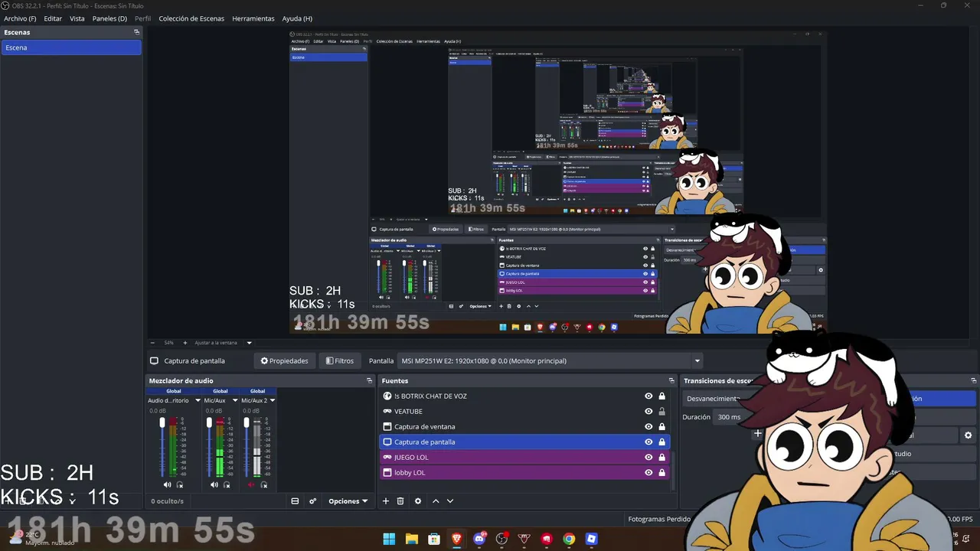Click Mic/Aux 2 volume slider
The height and width of the screenshot is (551, 980).
[x=247, y=447]
